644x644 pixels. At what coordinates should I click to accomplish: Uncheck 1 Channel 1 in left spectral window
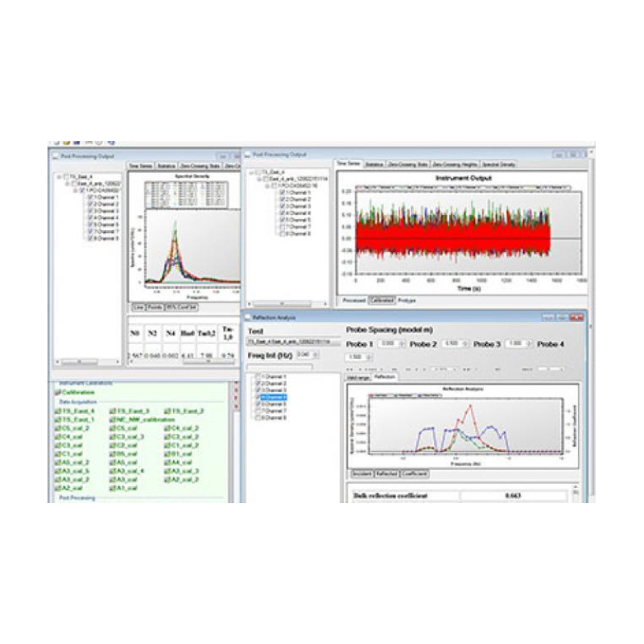coord(89,196)
